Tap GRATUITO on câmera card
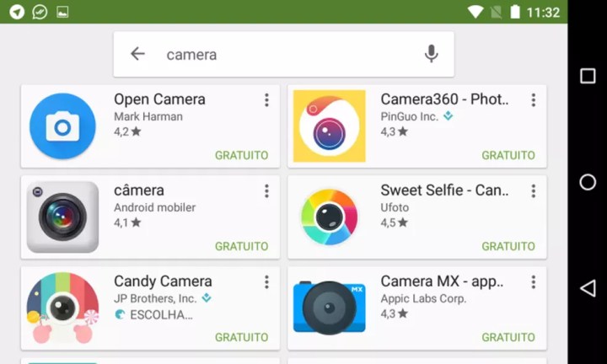The image size is (607, 364). [x=242, y=246]
